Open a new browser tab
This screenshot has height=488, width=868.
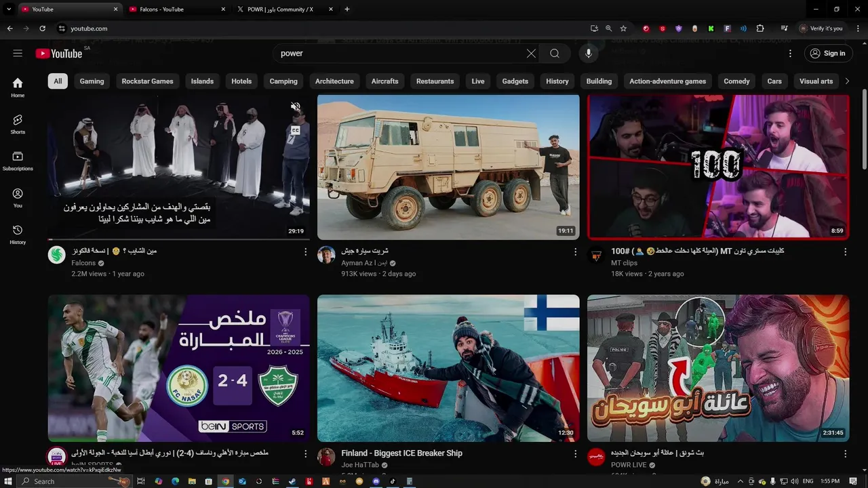[347, 9]
